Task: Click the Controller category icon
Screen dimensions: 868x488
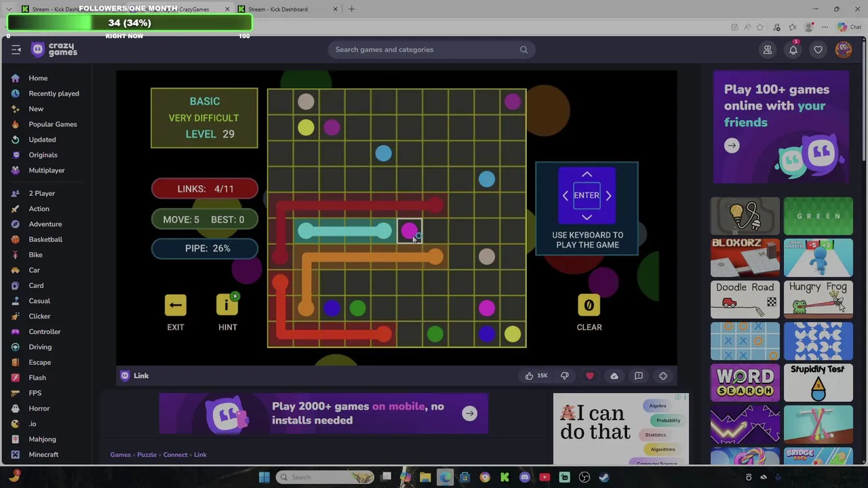Action: pyautogui.click(x=16, y=331)
